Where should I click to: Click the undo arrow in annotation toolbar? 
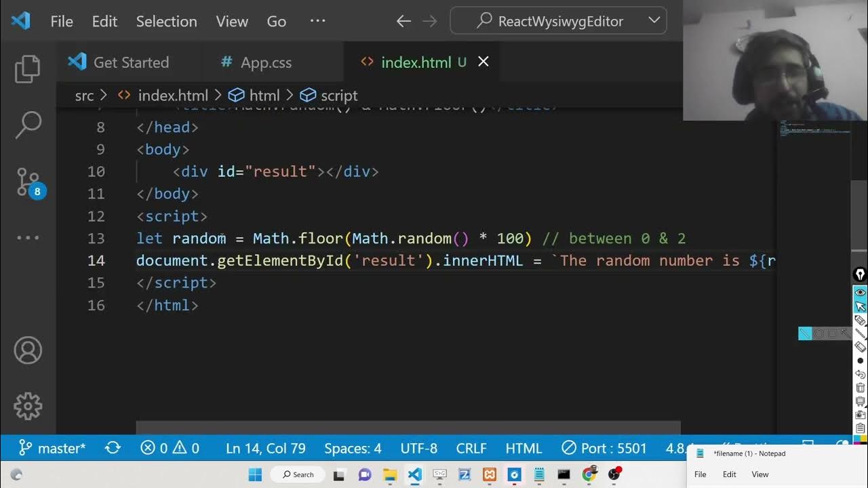coord(861,374)
